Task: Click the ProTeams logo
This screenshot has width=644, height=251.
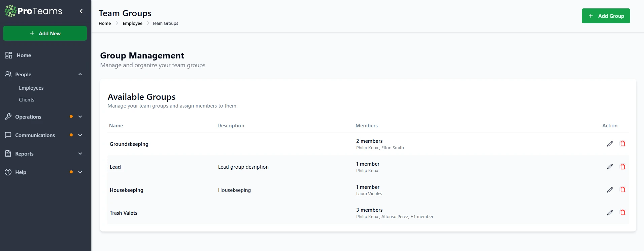Action: coord(33,11)
